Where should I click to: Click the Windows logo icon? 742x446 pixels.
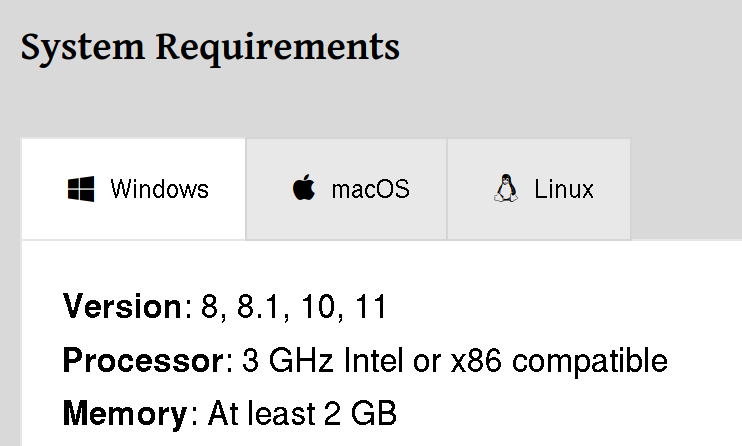point(81,189)
